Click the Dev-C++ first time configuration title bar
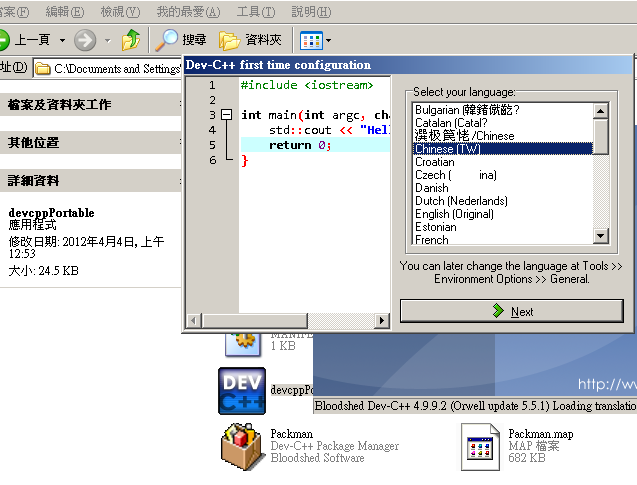This screenshot has height=485, width=637. pos(408,65)
